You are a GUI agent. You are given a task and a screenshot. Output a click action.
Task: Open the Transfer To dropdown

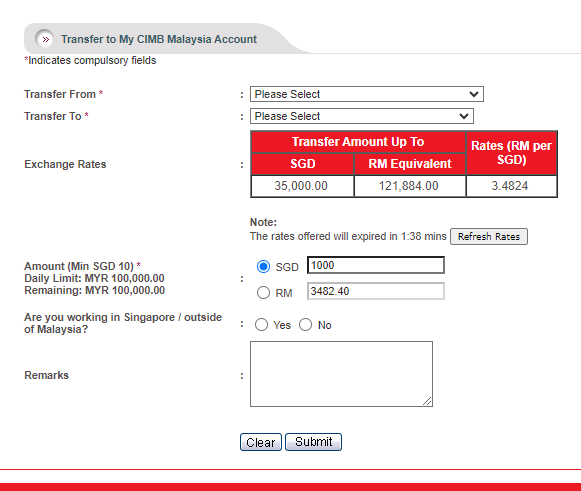[362, 116]
